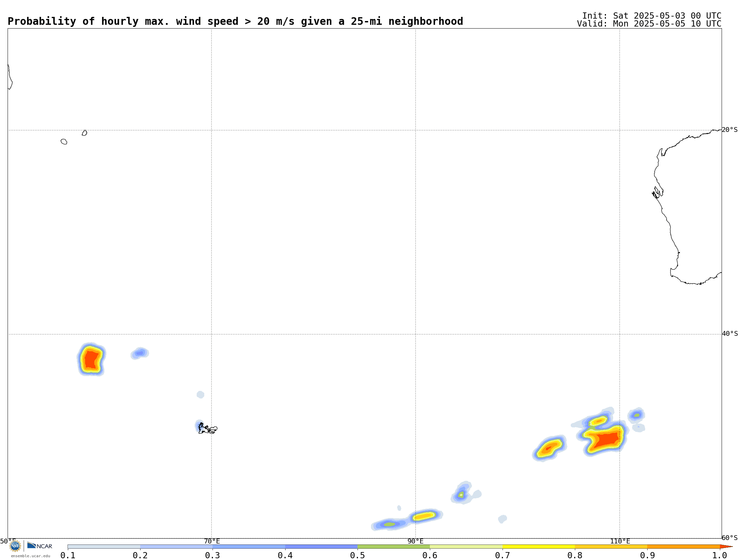Click the 0.4–0.5 periwinkle colorbar segment
The height and width of the screenshot is (560, 744).
[x=321, y=547]
